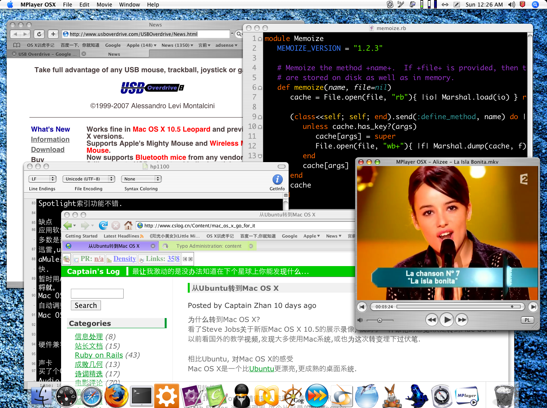This screenshot has height=408, width=547.
Task: Fast forward the MPlayer video
Action: [x=461, y=319]
